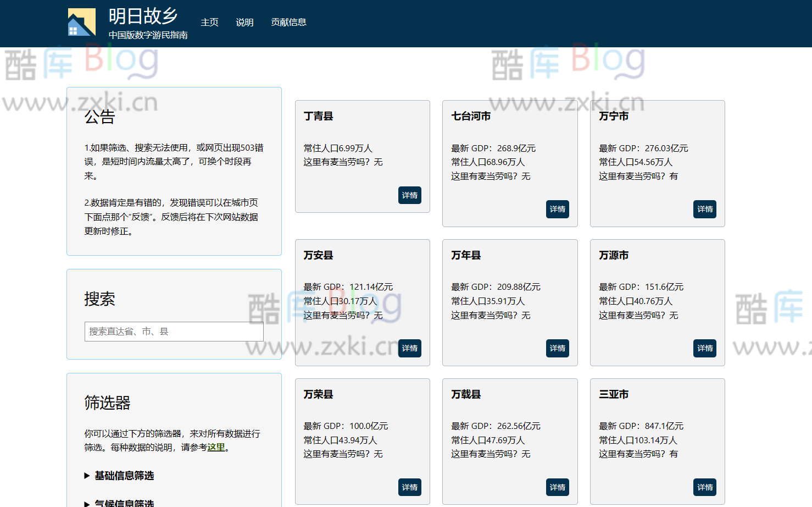This screenshot has width=812, height=507.
Task: Click the house logo icon in the header
Action: tap(81, 23)
